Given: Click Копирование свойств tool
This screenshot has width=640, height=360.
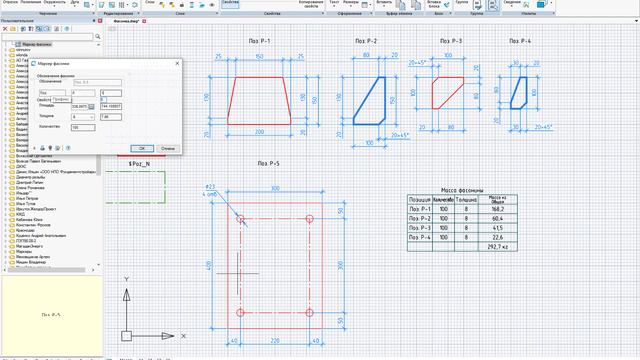Looking at the screenshot, I should tap(311, 4).
